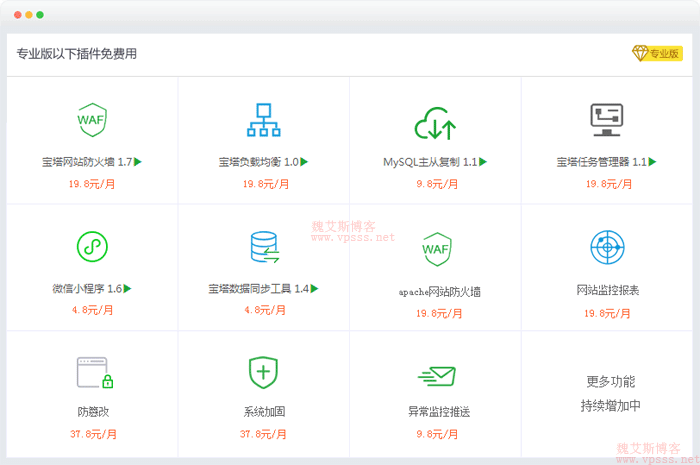Click the 宝塔任务管理器 1.1 label
Image resolution: width=700 pixels, height=465 pixels.
click(601, 162)
